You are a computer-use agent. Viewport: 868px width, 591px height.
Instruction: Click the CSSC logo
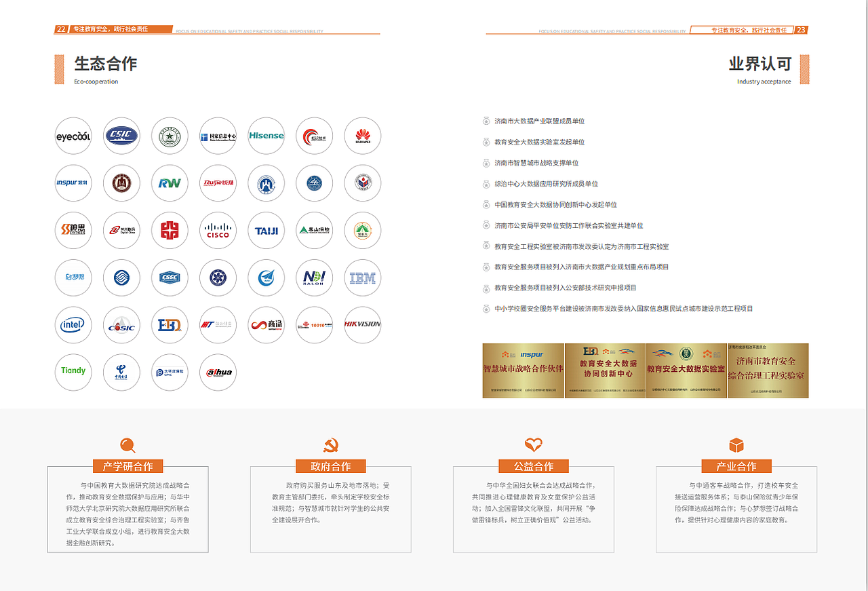point(170,278)
